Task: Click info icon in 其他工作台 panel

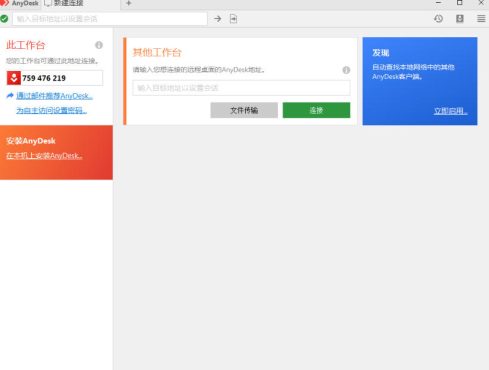Action: (346, 70)
